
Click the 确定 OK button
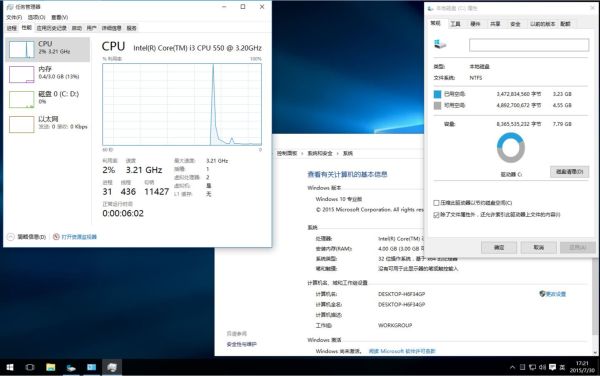click(499, 247)
